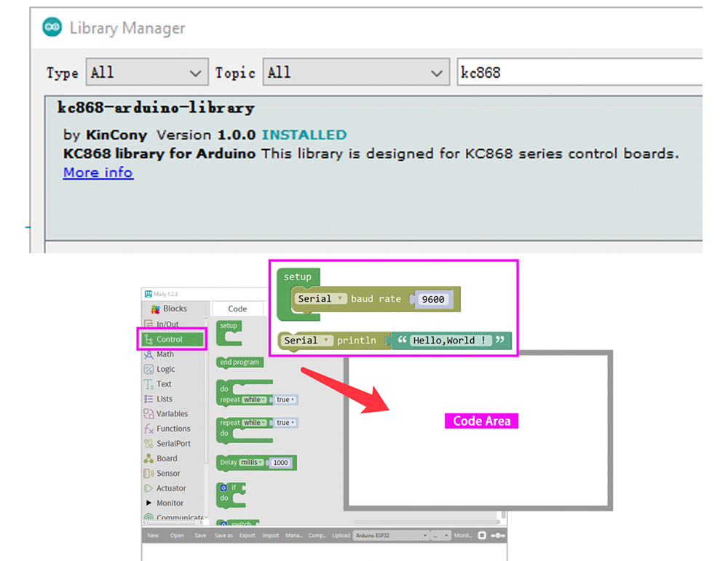
Task: Open the Arduino ESP32 board selector
Action: tap(391, 536)
